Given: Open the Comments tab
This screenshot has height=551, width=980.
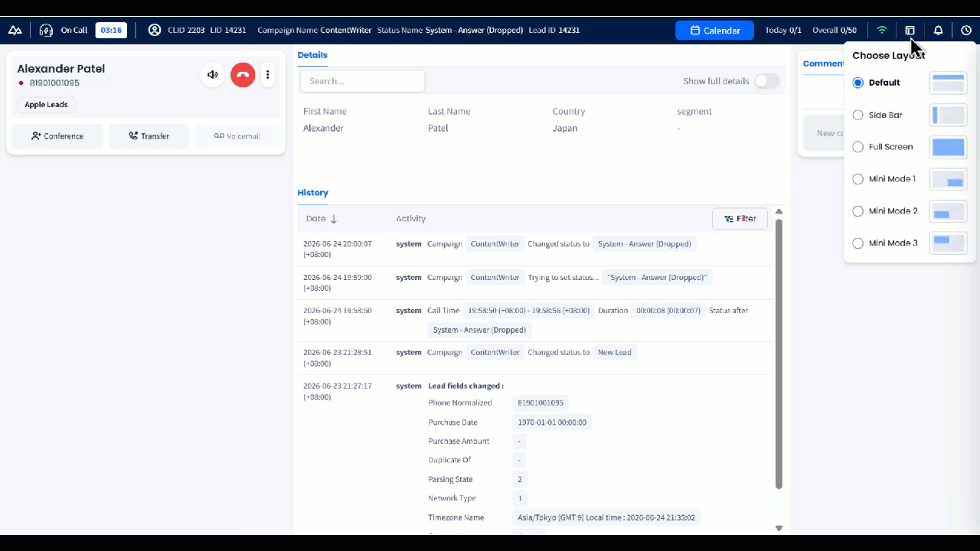Looking at the screenshot, I should coord(823,64).
